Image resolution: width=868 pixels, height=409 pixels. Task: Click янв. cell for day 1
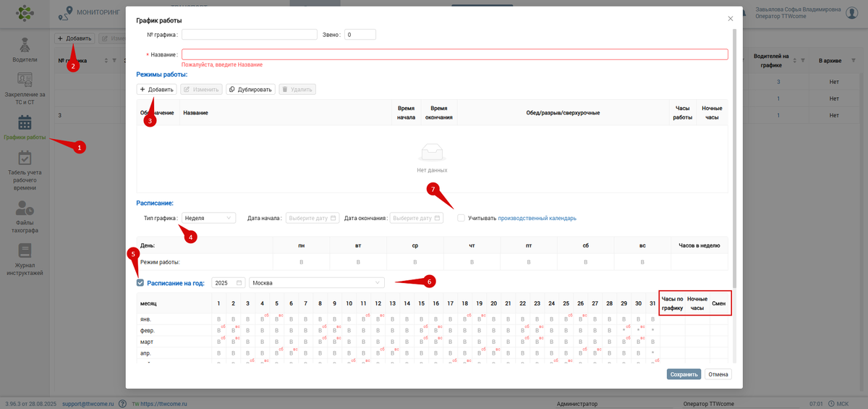click(219, 319)
